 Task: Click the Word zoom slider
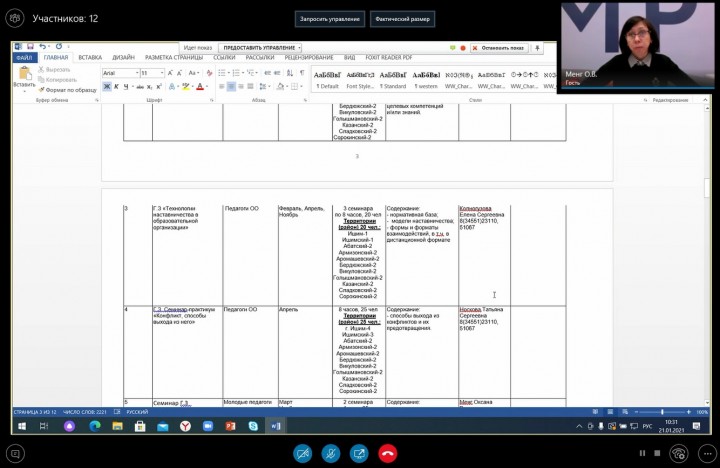click(x=662, y=411)
